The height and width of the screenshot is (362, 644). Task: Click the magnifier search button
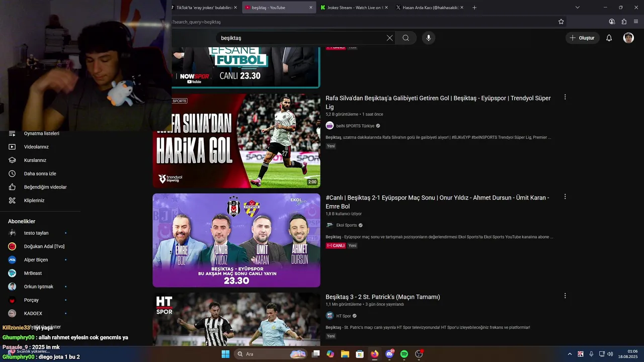(x=406, y=38)
